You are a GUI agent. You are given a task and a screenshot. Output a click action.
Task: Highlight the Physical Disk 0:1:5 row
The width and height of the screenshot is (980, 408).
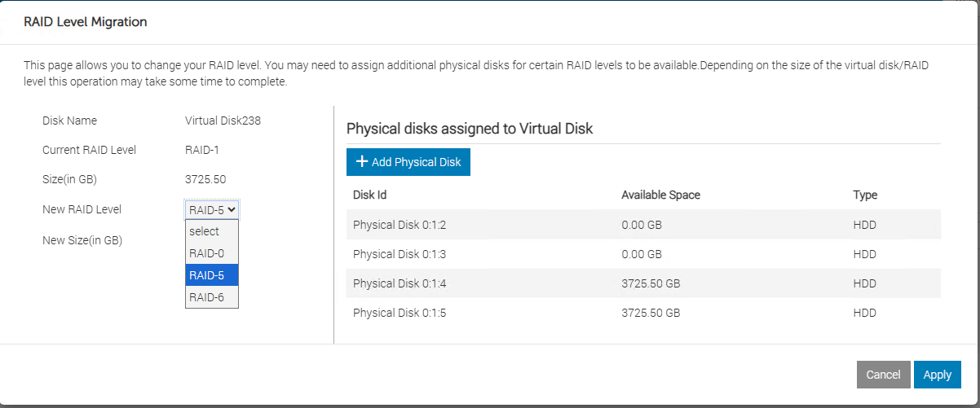[x=643, y=313]
